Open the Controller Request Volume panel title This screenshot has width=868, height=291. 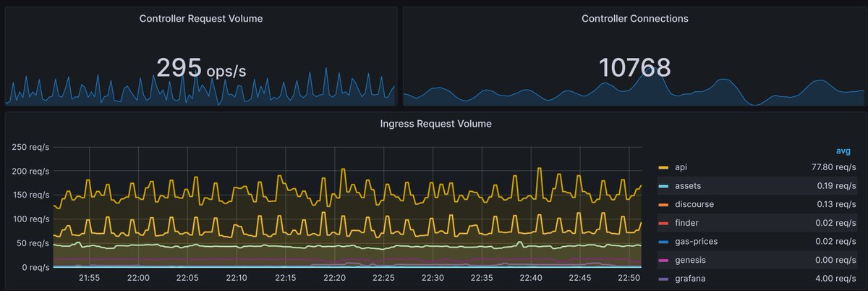(x=201, y=19)
